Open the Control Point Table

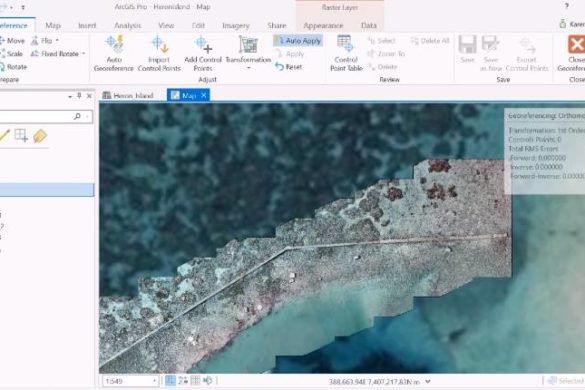[x=346, y=53]
